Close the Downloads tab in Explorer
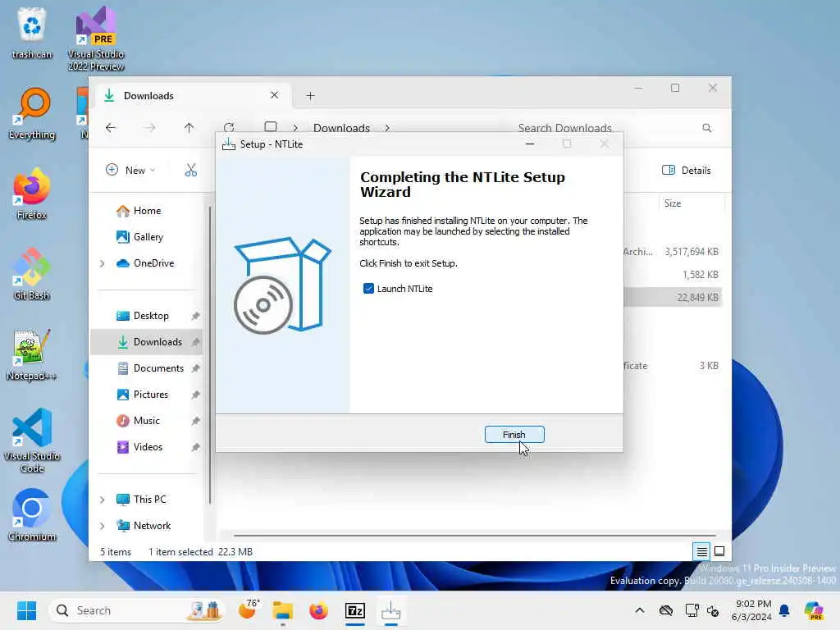The width and height of the screenshot is (840, 630). (x=274, y=95)
